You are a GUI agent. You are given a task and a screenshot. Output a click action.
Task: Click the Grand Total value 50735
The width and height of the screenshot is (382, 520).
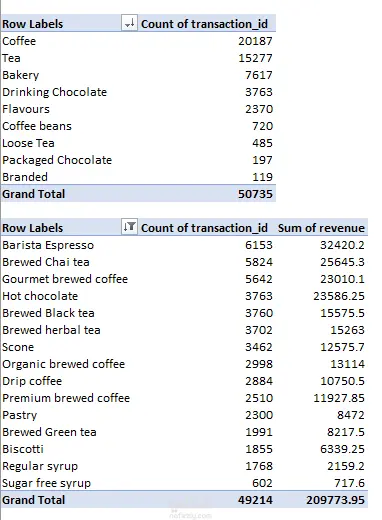coord(255,194)
